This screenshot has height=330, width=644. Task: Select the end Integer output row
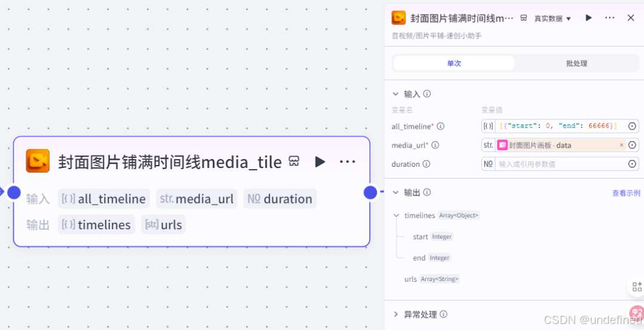[x=432, y=258]
